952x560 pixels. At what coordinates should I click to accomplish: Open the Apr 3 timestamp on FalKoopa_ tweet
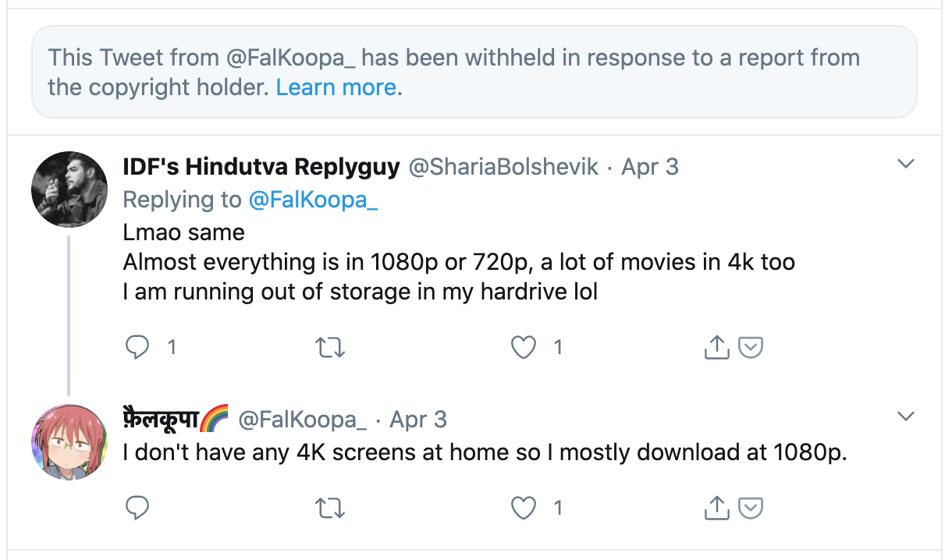pos(418,420)
